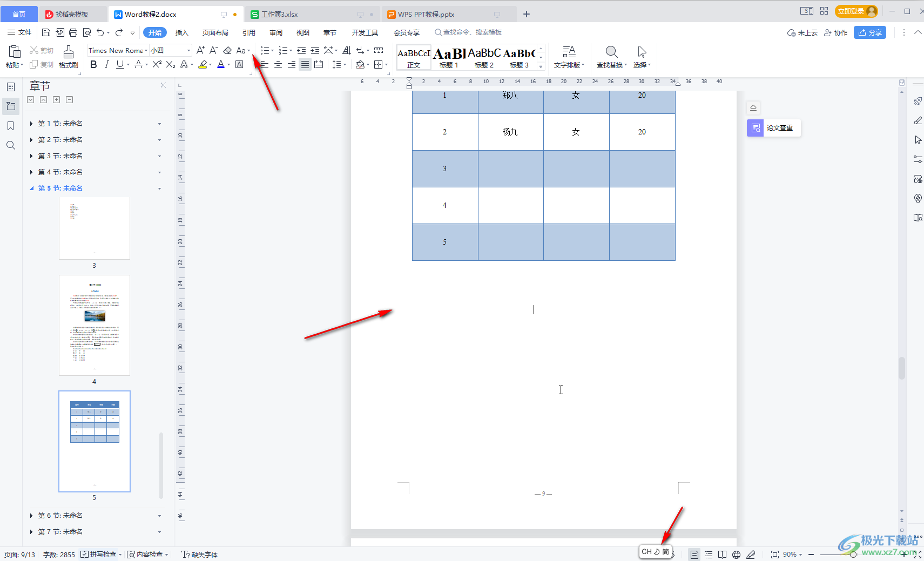Viewport: 924px width, 561px height.
Task: Apply yellow text highlight color
Action: coord(203,64)
